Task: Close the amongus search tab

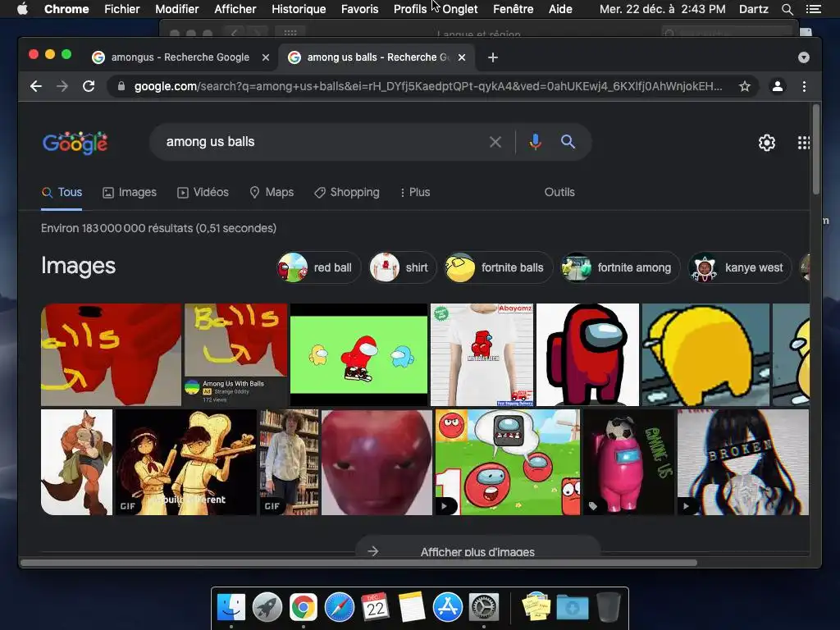Action: pyautogui.click(x=266, y=57)
